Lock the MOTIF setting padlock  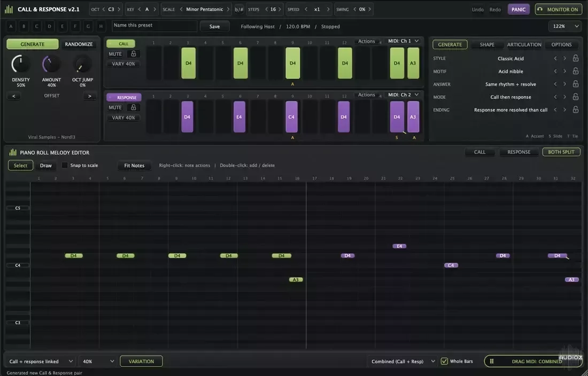(575, 71)
